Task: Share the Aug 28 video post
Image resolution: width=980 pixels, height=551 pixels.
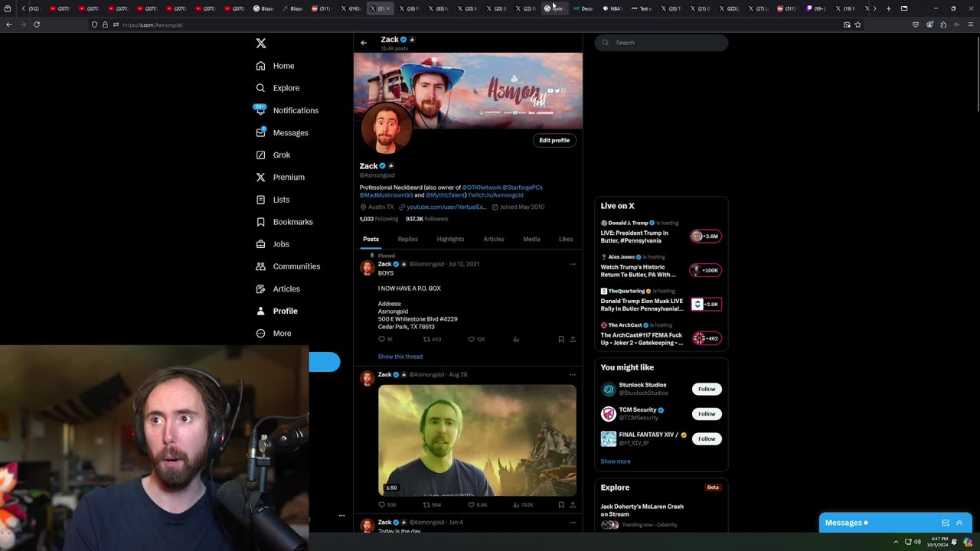Action: tap(573, 505)
